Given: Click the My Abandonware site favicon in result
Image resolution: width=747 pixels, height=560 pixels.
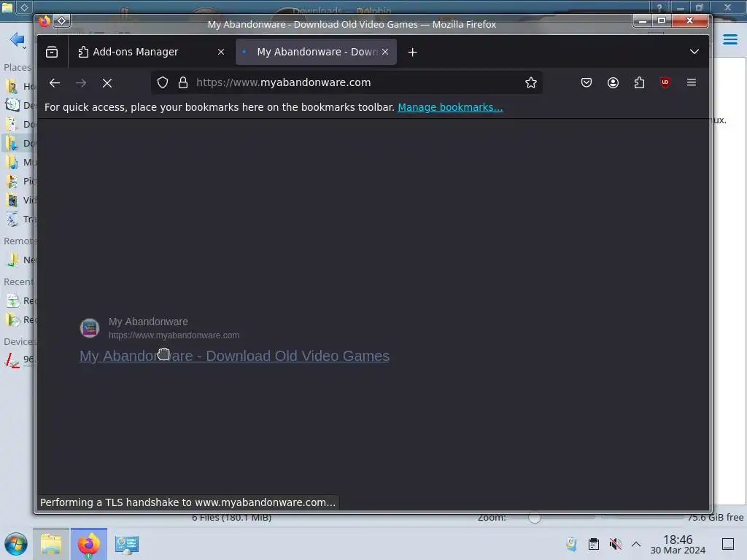Looking at the screenshot, I should pyautogui.click(x=90, y=328).
